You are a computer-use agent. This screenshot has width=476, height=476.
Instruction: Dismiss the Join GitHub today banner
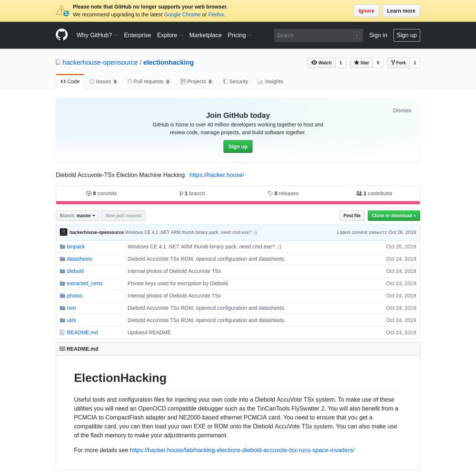tap(402, 110)
